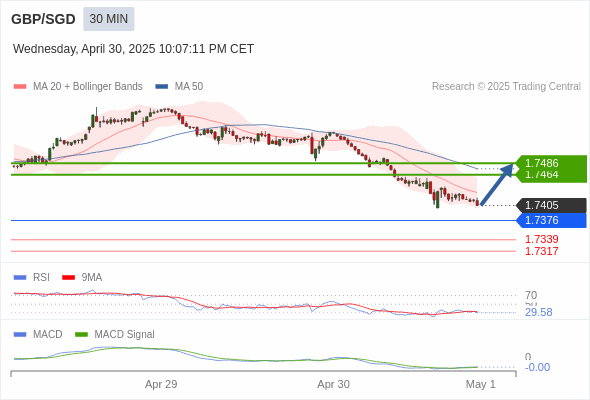The width and height of the screenshot is (590, 400).
Task: Click the 9MA legend red swatch
Action: click(68, 278)
